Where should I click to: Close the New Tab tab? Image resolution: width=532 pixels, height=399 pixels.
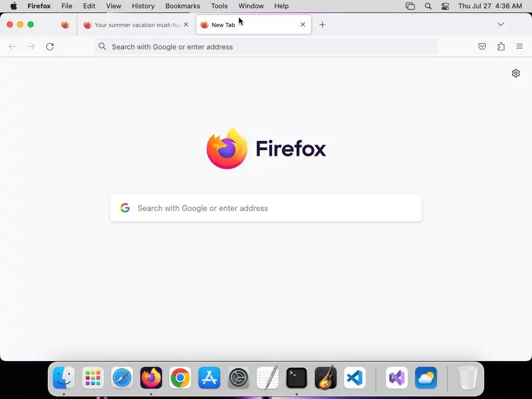303,24
